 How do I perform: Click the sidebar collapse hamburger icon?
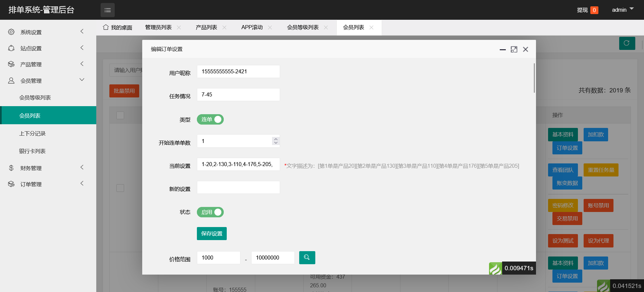[x=107, y=10]
